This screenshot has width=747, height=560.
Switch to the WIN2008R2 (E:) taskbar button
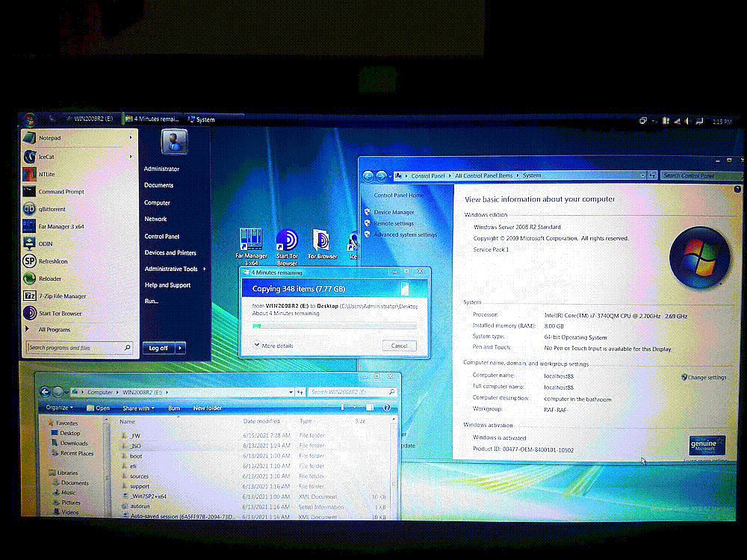(91, 119)
